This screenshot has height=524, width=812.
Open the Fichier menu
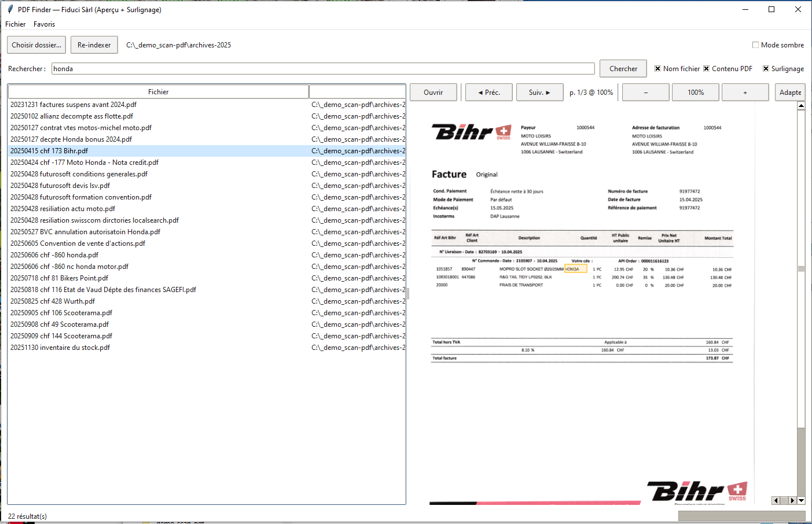[15, 24]
